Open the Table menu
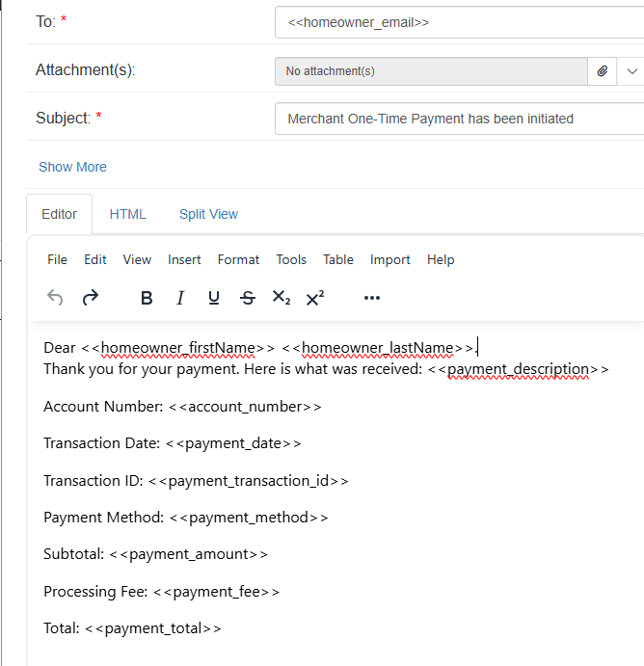 pyautogui.click(x=338, y=259)
